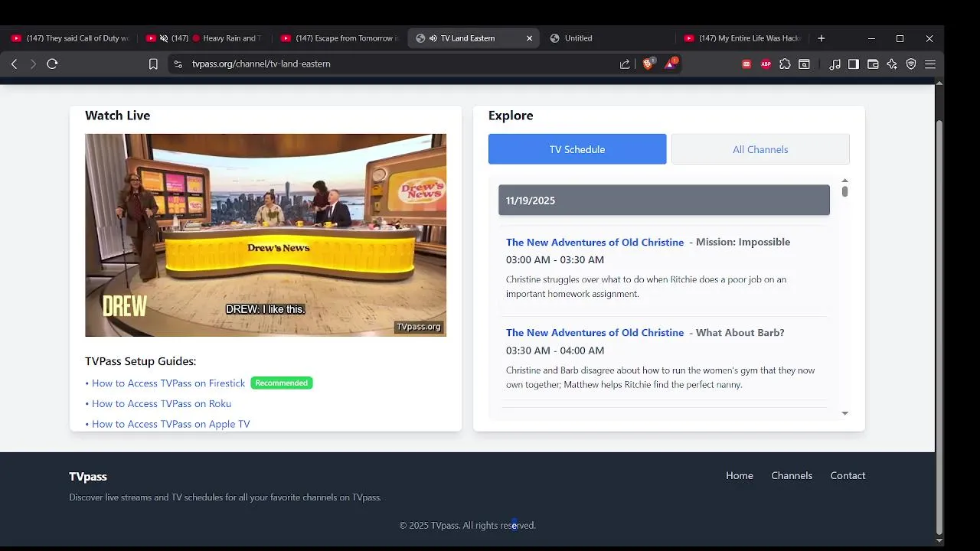The image size is (980, 551).
Task: Click the TVPass Setup Guides heading
Action: pos(140,361)
